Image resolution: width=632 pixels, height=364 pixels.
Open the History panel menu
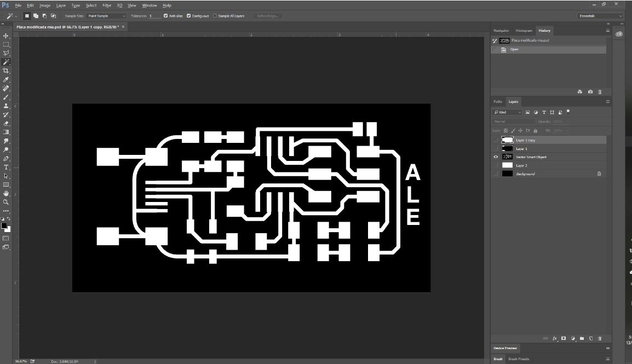608,31
